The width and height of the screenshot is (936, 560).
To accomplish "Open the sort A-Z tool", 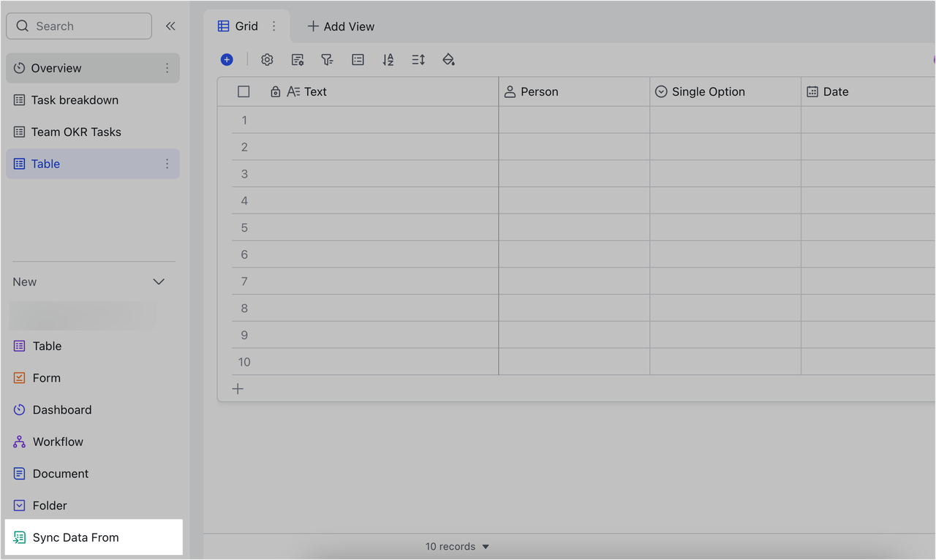I will tap(388, 59).
